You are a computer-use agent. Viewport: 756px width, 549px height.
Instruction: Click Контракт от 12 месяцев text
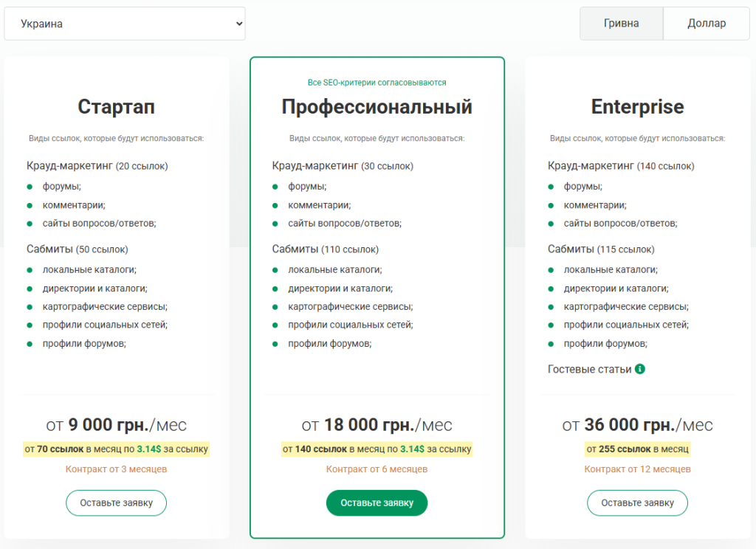point(637,469)
